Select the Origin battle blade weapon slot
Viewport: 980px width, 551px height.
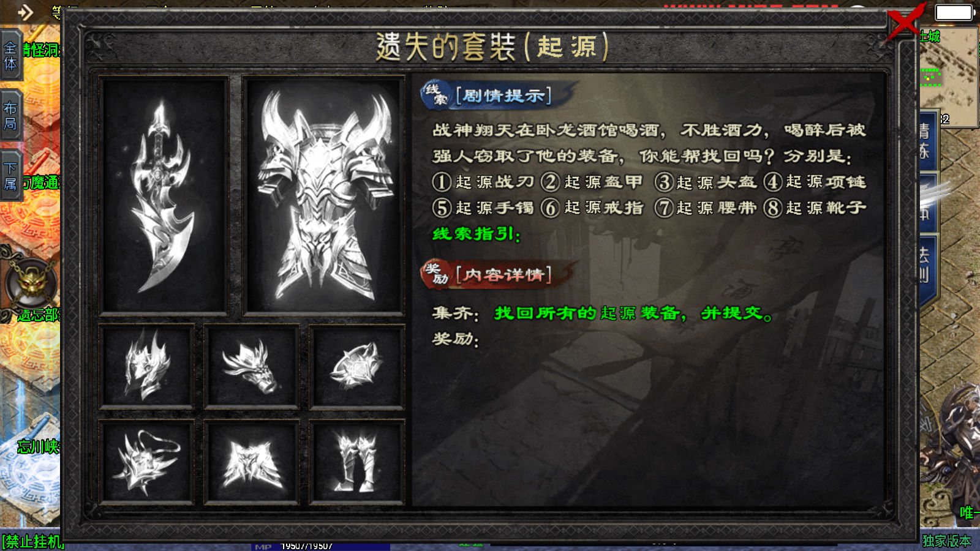164,195
